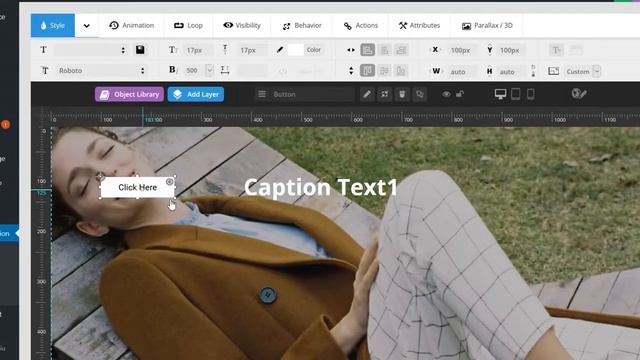Toggle the layer lock icon
This screenshot has width=640, height=360.
460,94
